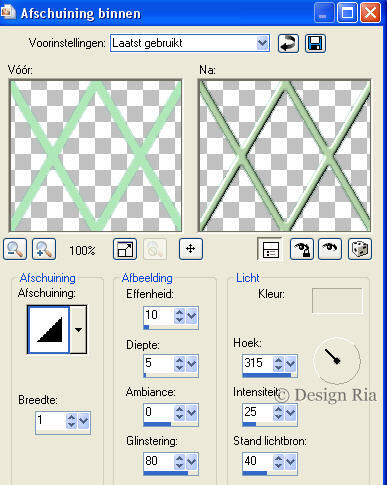Viewport: 387px width, 485px height.
Task: Expand the Afschuining bevel shape dropdown
Action: (79, 330)
